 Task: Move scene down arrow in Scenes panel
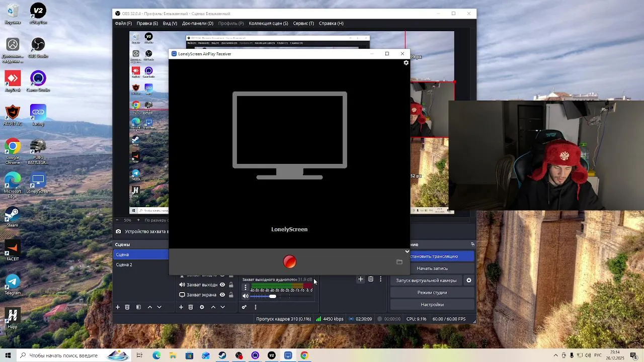click(159, 307)
